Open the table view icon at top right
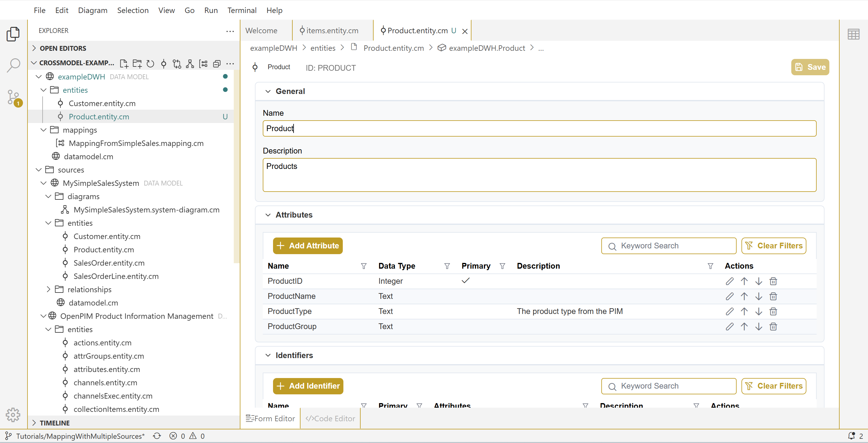The height and width of the screenshot is (443, 868). pyautogui.click(x=853, y=34)
